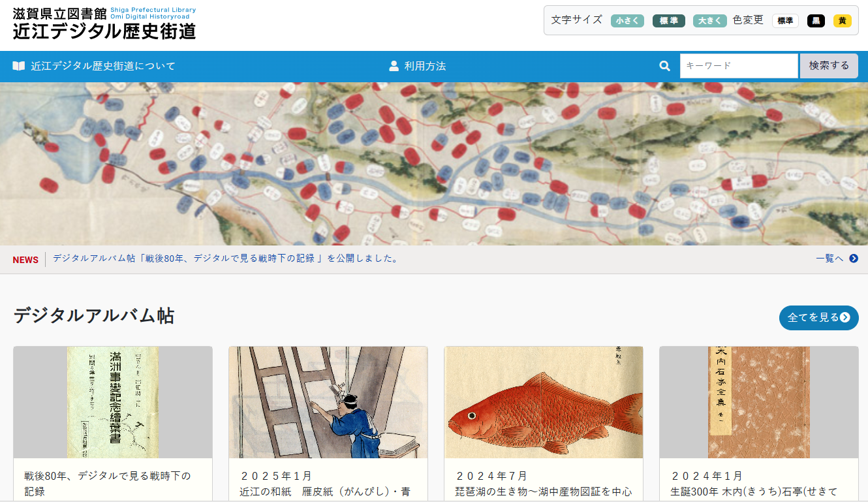868x502 pixels.
Task: Click the open book icon in navigation bar
Action: 19,66
